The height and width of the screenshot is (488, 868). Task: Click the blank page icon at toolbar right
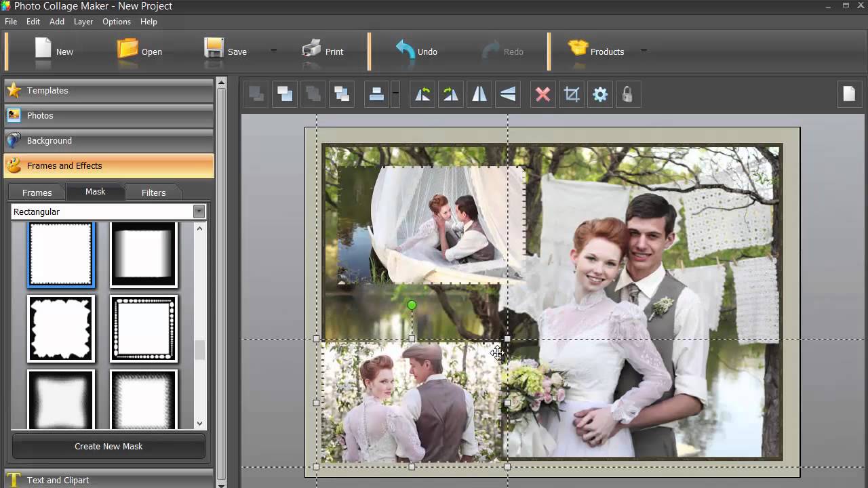click(x=849, y=94)
